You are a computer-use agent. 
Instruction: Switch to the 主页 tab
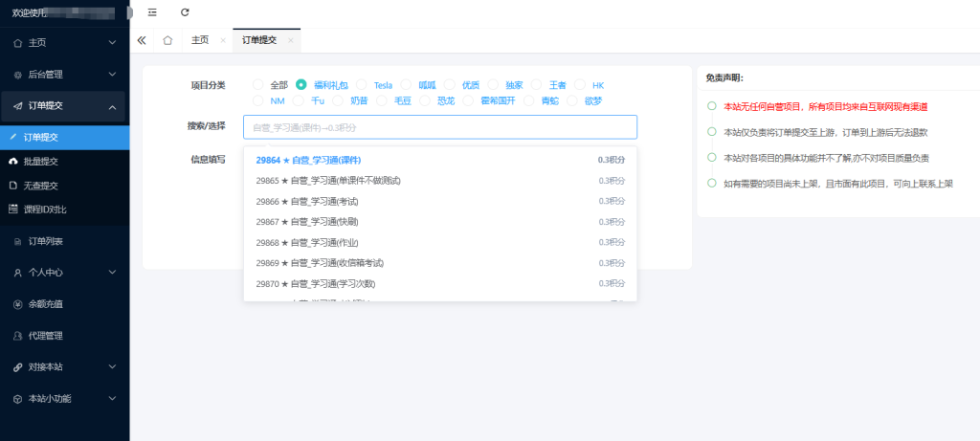pos(200,40)
